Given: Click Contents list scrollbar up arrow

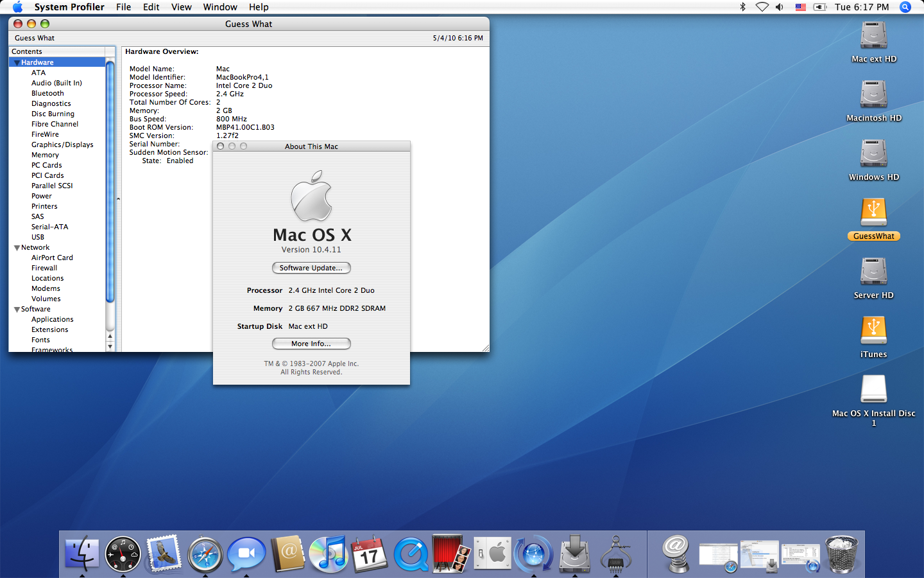Looking at the screenshot, I should pos(110,336).
